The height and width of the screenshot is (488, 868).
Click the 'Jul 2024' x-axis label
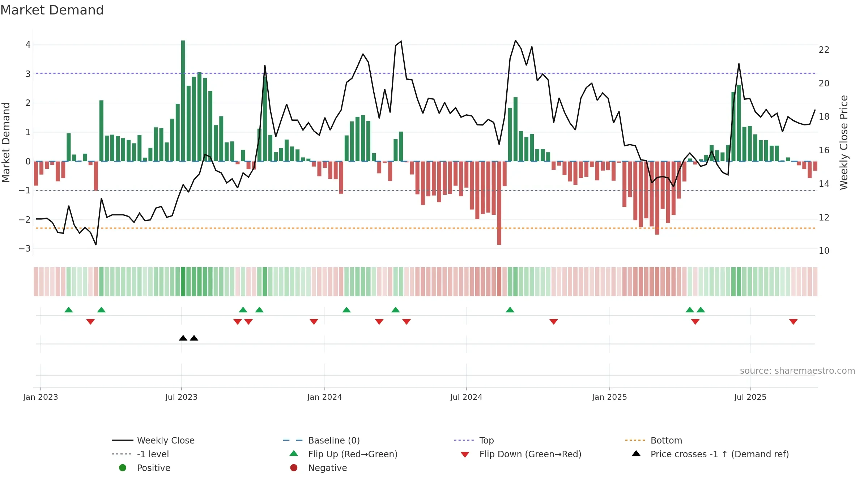coord(466,397)
